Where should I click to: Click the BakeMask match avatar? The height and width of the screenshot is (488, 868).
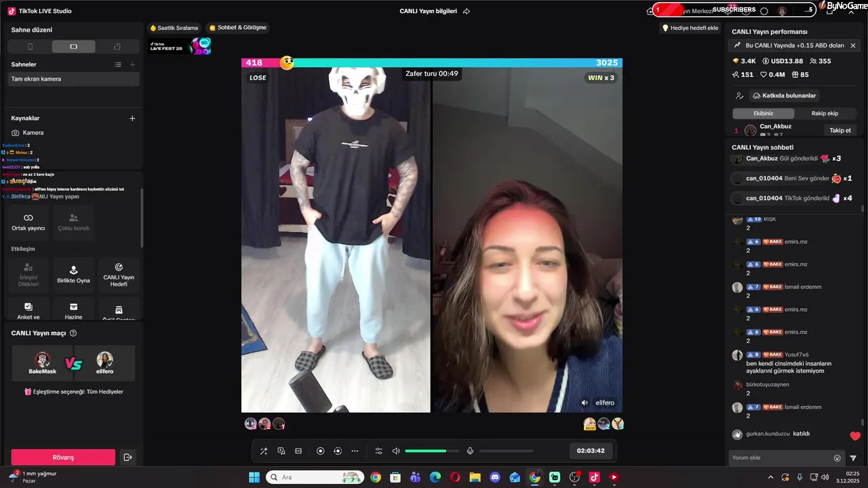pos(42,360)
